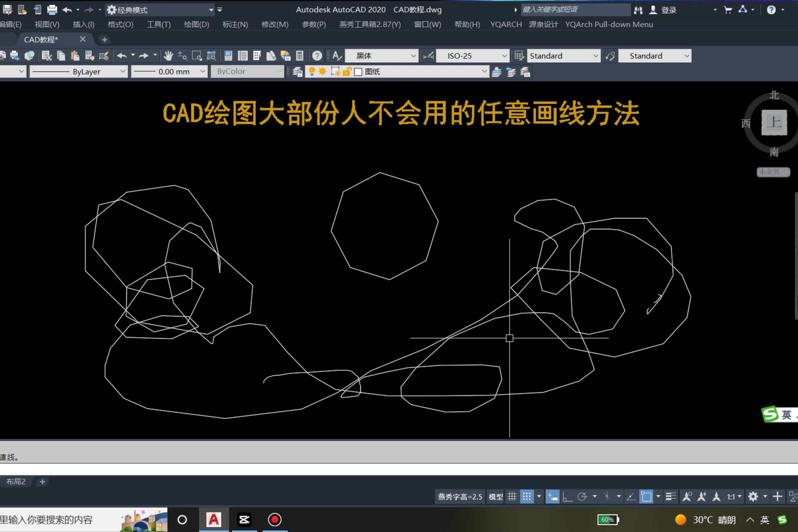The width and height of the screenshot is (798, 532).
Task: Click the Undo arrow icon
Action: pos(122,55)
